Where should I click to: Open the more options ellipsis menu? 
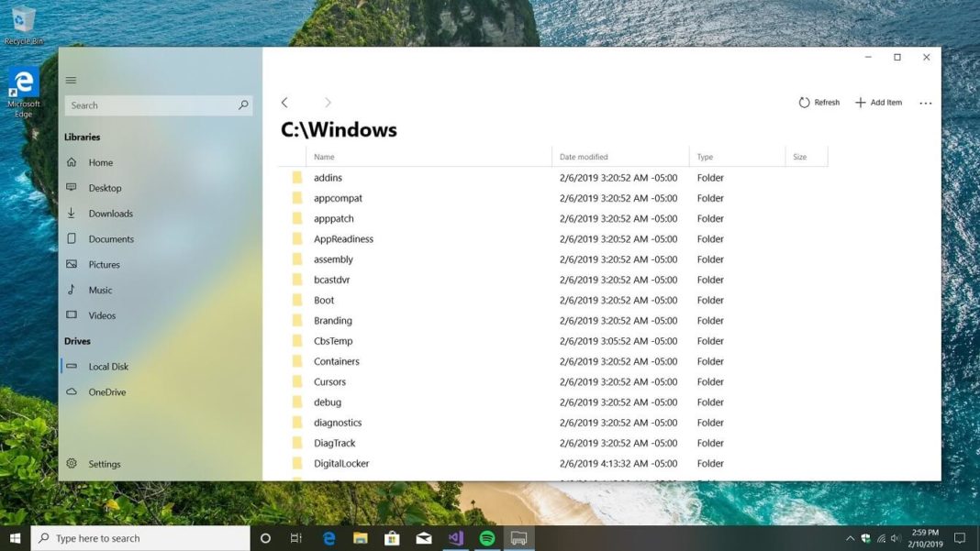click(x=926, y=103)
